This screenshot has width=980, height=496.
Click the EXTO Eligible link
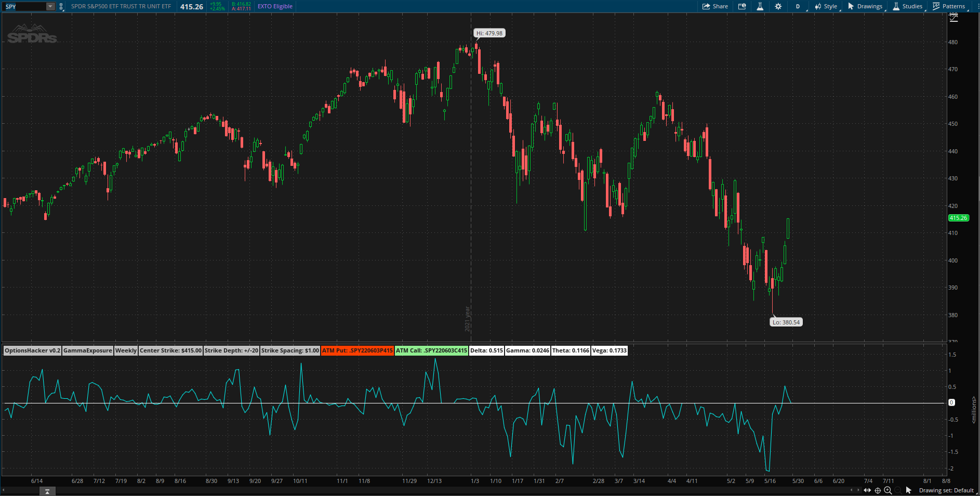click(x=275, y=6)
